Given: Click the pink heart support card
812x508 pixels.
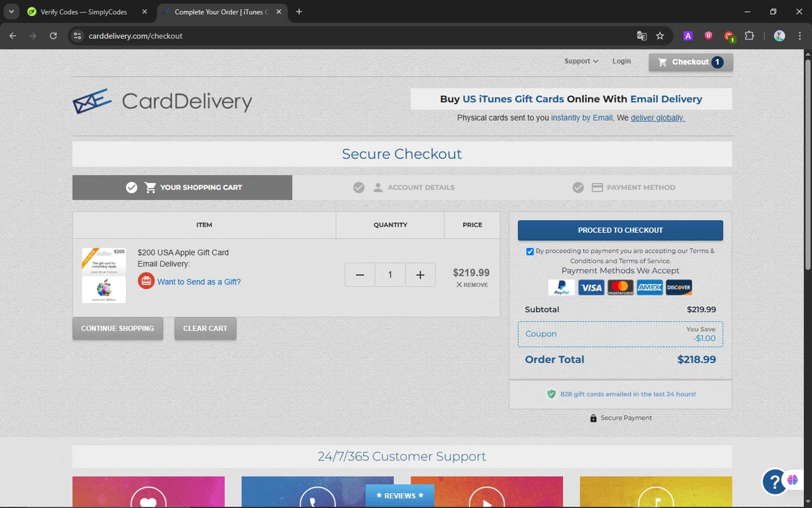Looking at the screenshot, I should click(x=148, y=492).
